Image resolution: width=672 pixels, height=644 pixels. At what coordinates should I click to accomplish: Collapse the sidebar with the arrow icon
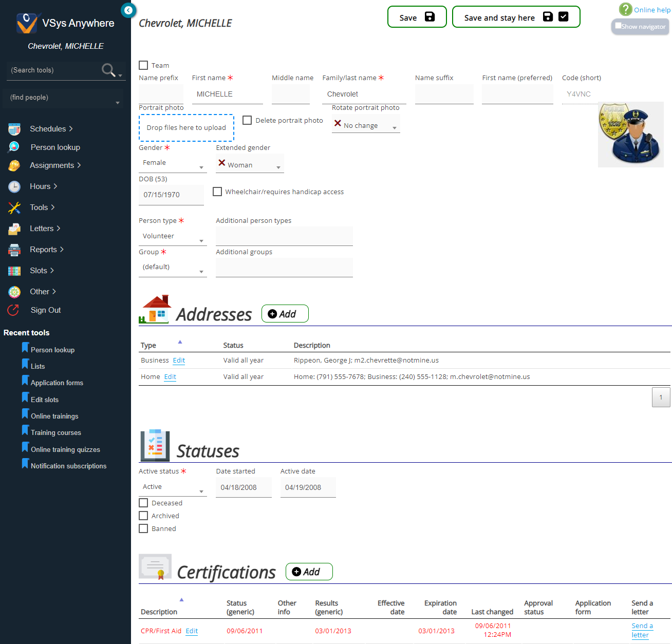point(128,10)
